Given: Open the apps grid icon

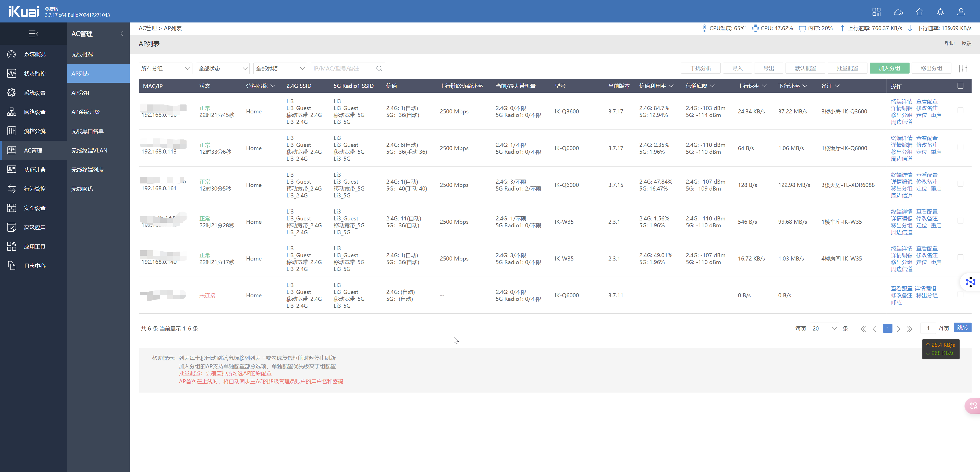Looking at the screenshot, I should point(877,12).
